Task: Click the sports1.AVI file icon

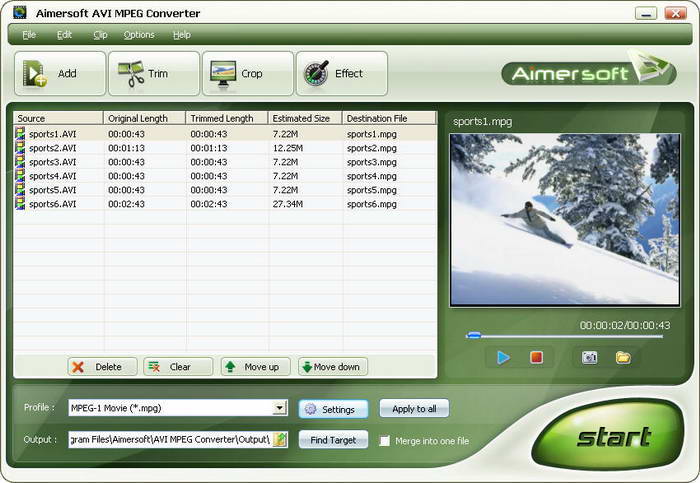Action: click(20, 133)
